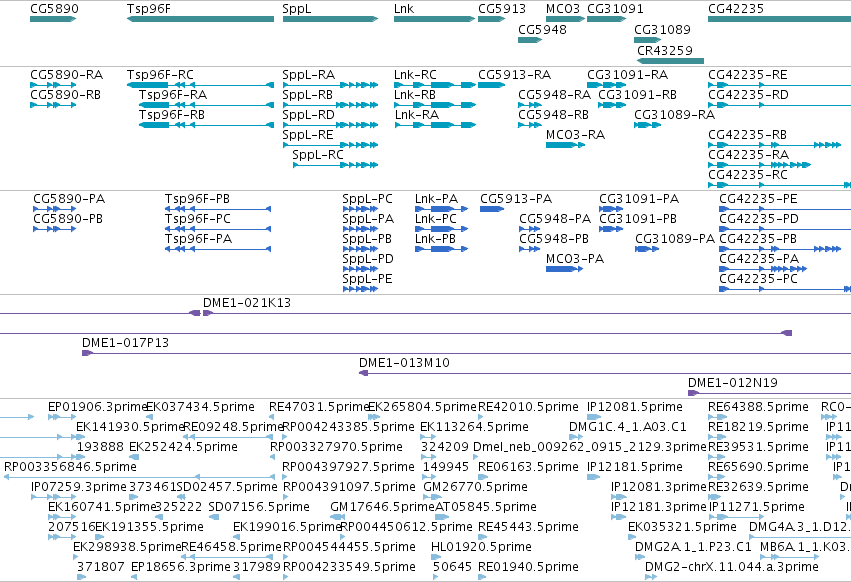Click transcript Tsp96F-RC

[x=200, y=85]
